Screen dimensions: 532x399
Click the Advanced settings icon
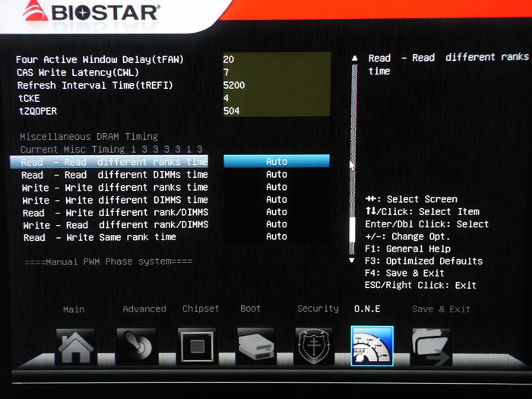(137, 347)
